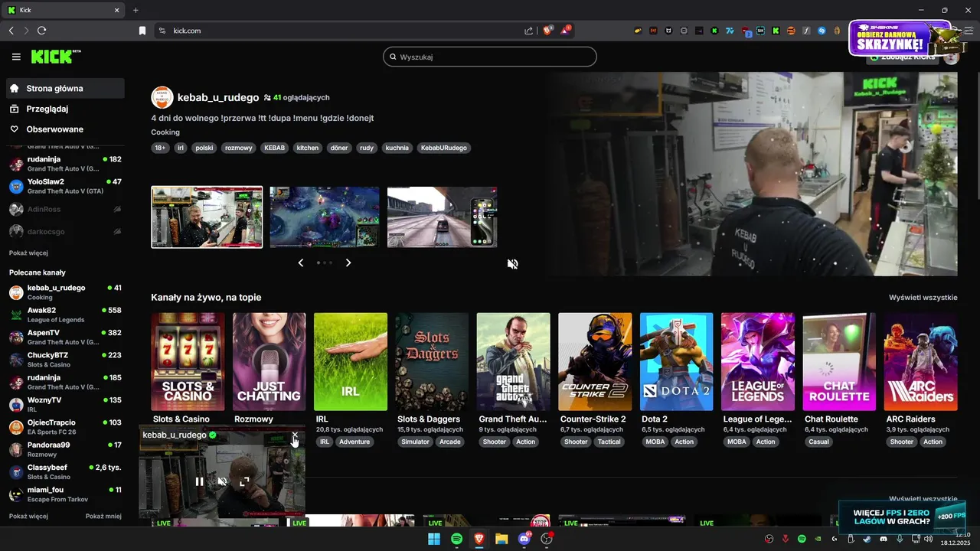The image size is (980, 551).
Task: Open Brave Rewards triangle icon
Action: (x=564, y=31)
